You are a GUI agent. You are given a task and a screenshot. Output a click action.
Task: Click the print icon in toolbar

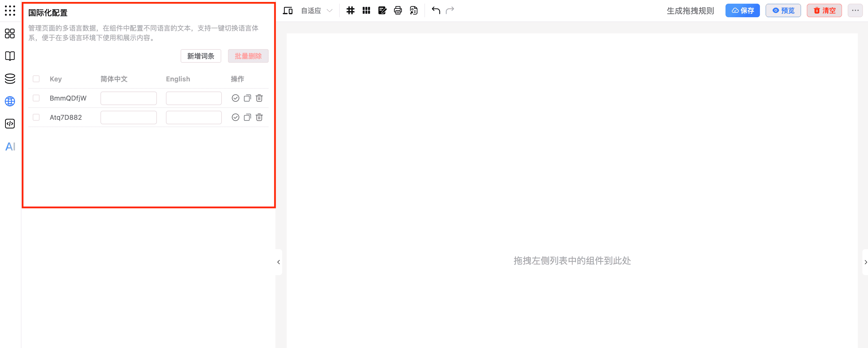(x=398, y=10)
